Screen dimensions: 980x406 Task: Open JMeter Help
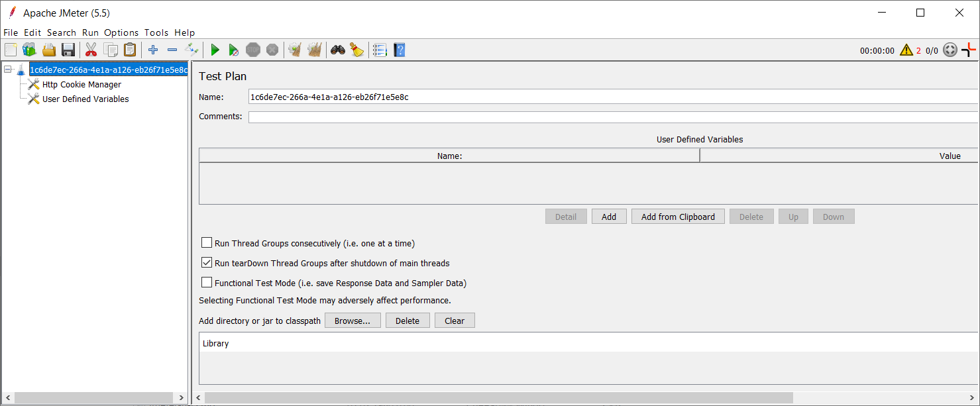click(x=399, y=49)
